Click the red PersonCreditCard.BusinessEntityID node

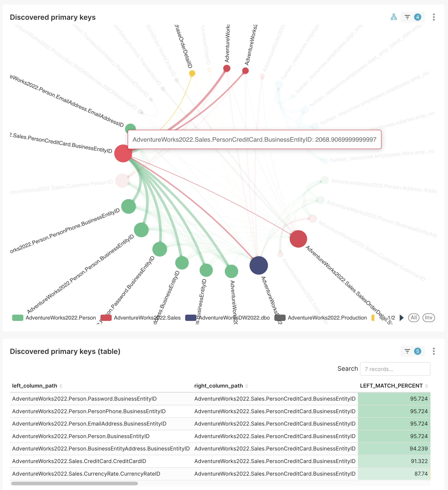(123, 153)
